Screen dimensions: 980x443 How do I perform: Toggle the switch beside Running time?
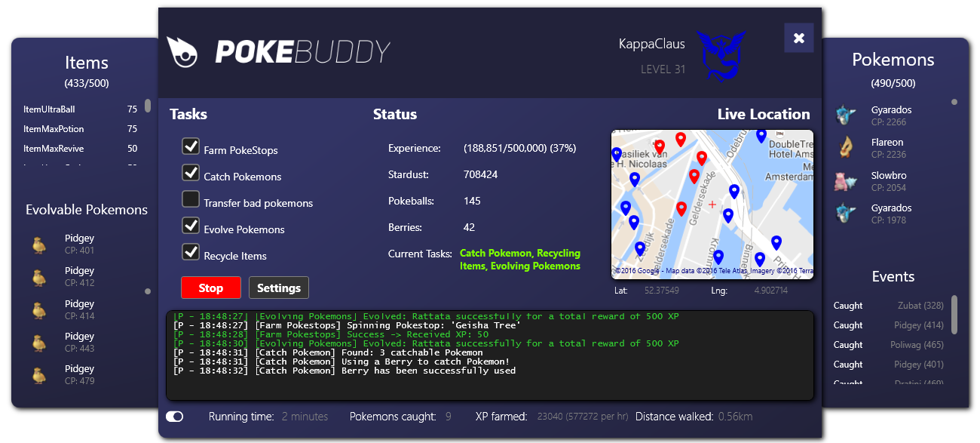click(175, 417)
